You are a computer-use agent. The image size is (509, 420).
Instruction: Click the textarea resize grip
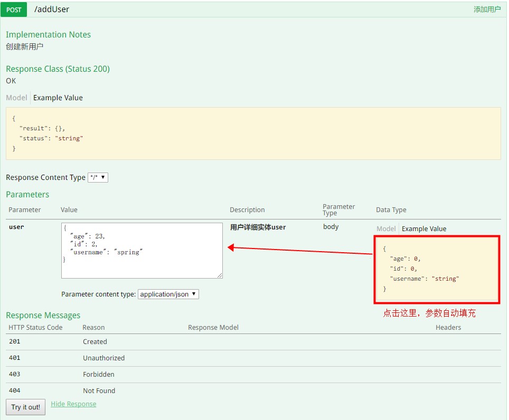(219, 275)
